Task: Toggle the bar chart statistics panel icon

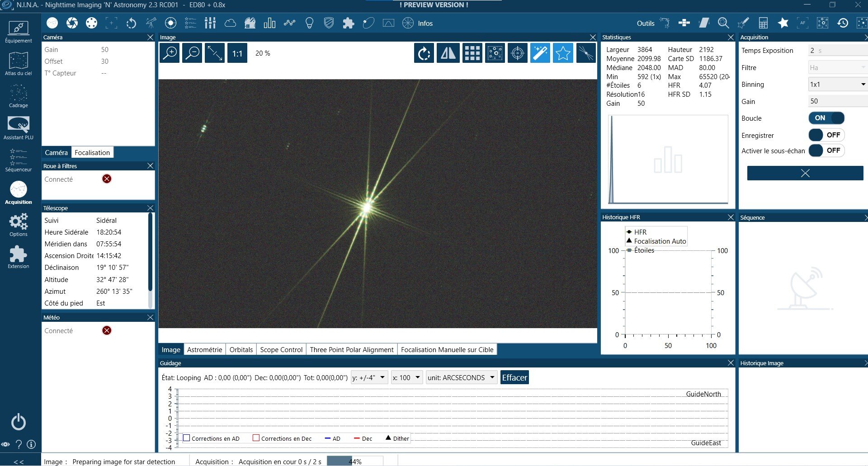Action: (x=269, y=23)
